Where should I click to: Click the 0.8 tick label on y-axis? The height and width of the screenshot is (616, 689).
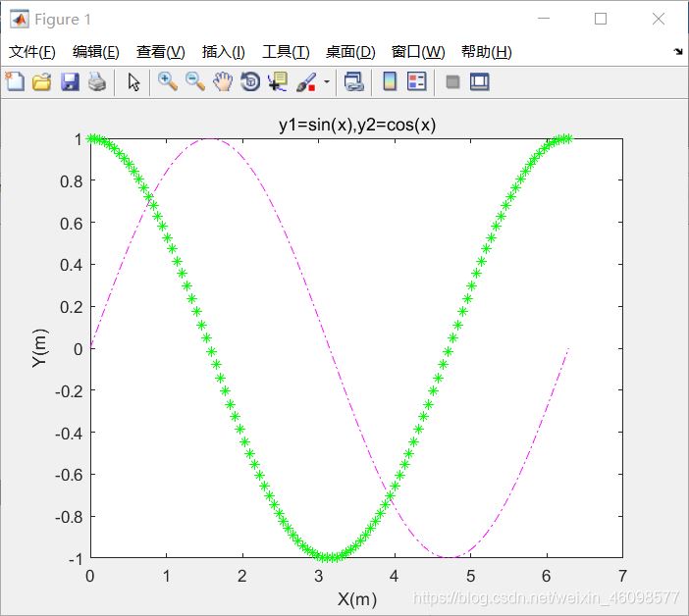[x=72, y=181]
